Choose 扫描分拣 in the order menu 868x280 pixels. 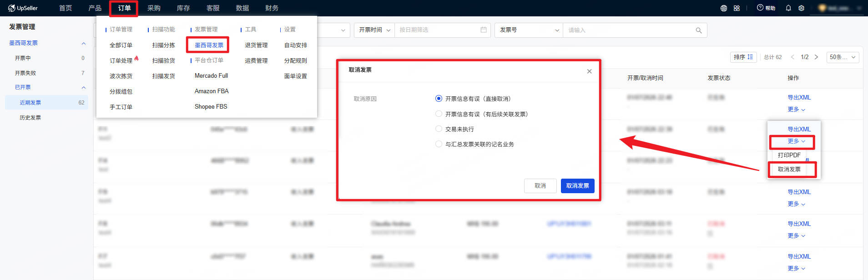(163, 45)
